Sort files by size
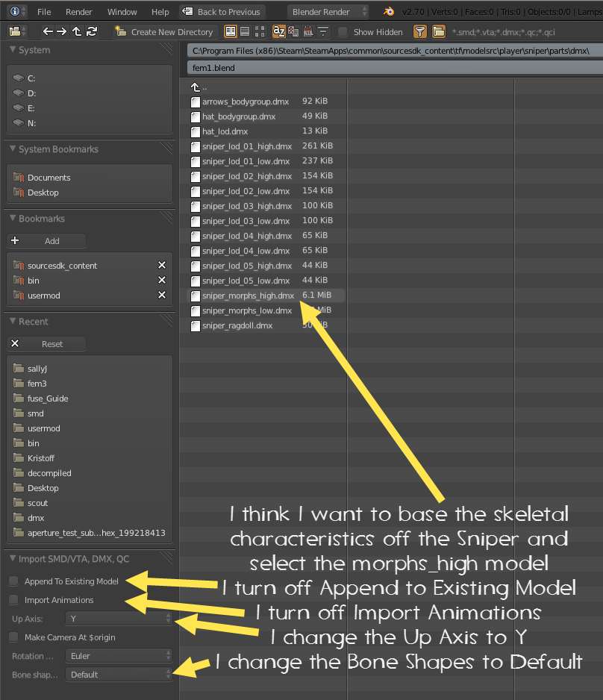603x700 pixels. coord(322,31)
